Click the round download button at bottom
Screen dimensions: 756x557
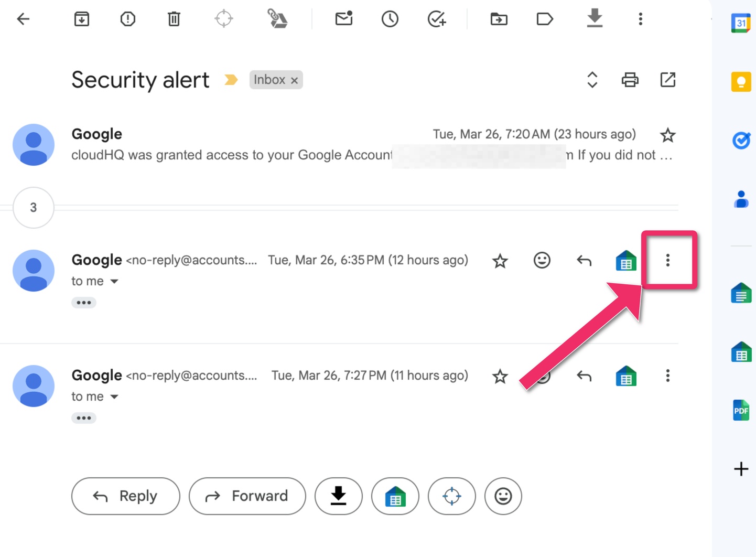coord(339,496)
